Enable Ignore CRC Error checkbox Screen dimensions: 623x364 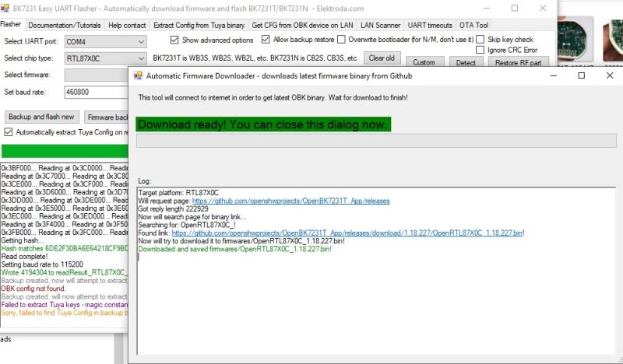pyautogui.click(x=480, y=50)
